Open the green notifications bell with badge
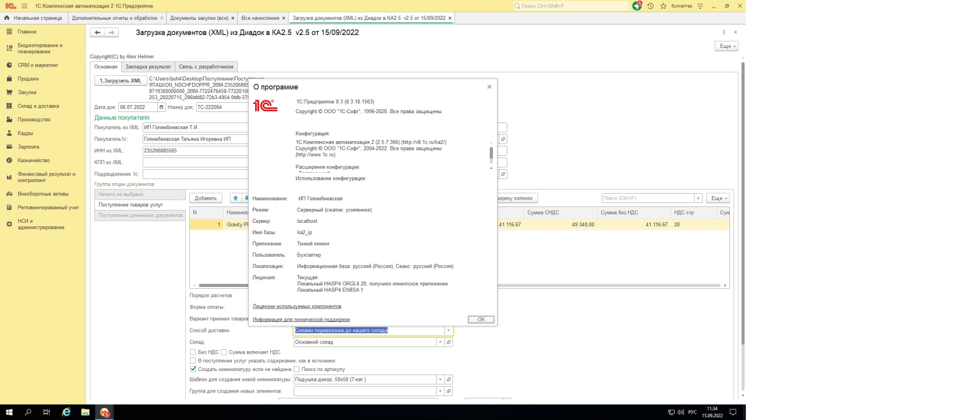980x420 pixels. (637, 6)
